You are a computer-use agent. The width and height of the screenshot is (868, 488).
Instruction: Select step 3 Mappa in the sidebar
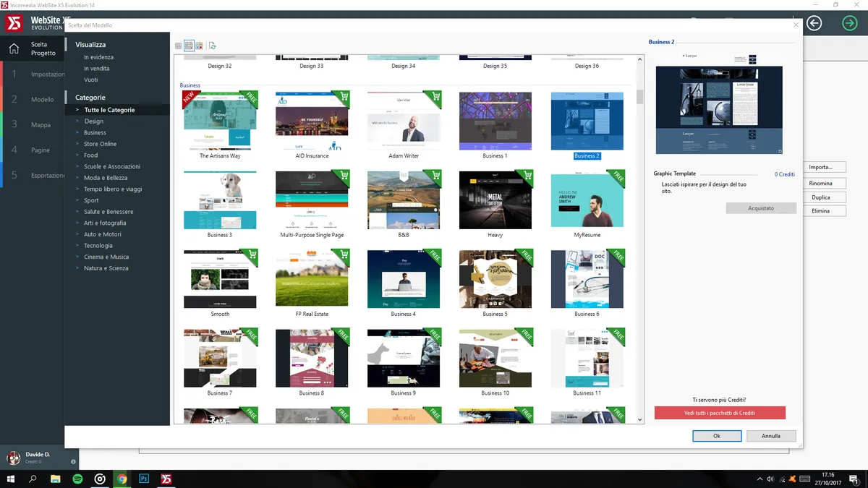[33, 125]
